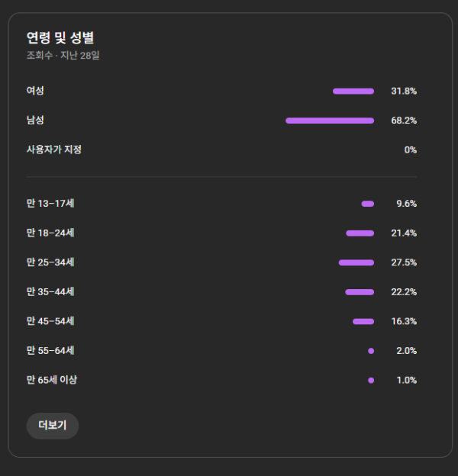Click the 사용자가 지정 label
The height and width of the screenshot is (476, 458).
coord(54,150)
